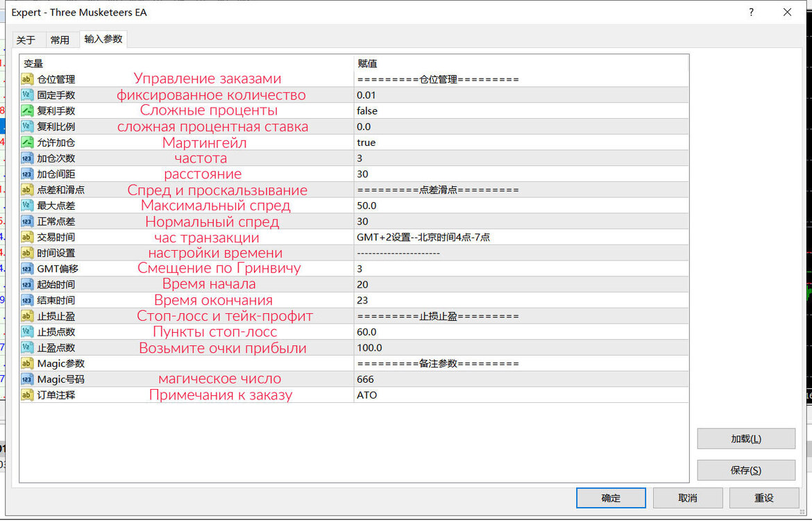This screenshot has width=812, height=521.
Task: Click the double-type icon beside 最大点差
Action: click(27, 206)
